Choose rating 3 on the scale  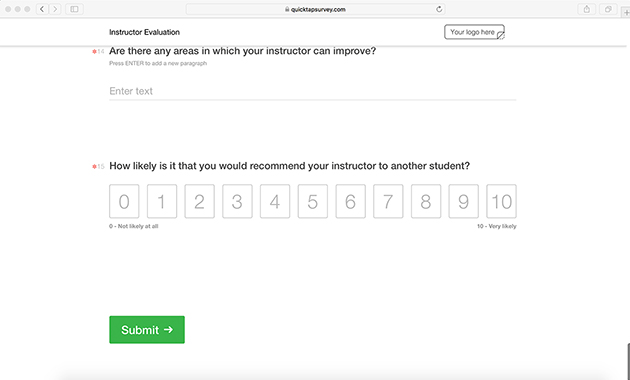[x=237, y=201]
